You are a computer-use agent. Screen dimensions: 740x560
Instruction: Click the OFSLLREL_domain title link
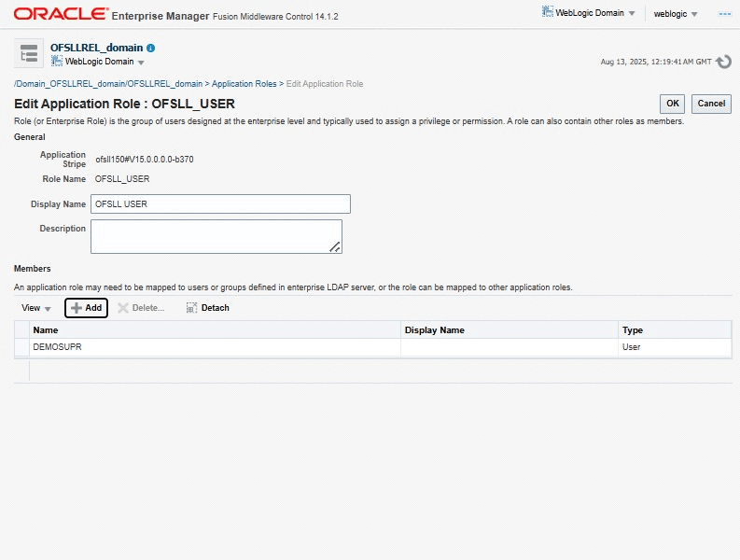97,48
